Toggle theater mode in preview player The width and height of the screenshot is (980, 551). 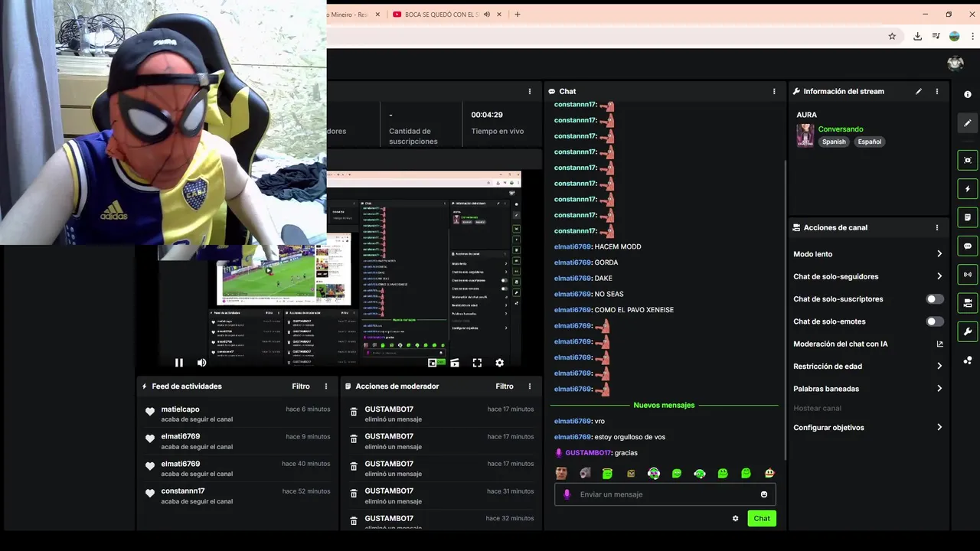(x=455, y=363)
